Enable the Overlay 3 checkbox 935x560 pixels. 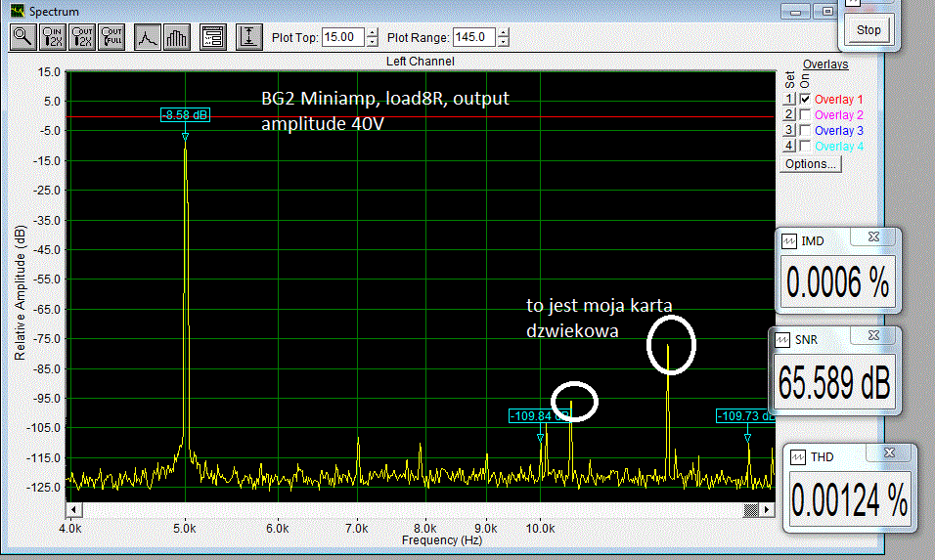tap(805, 130)
